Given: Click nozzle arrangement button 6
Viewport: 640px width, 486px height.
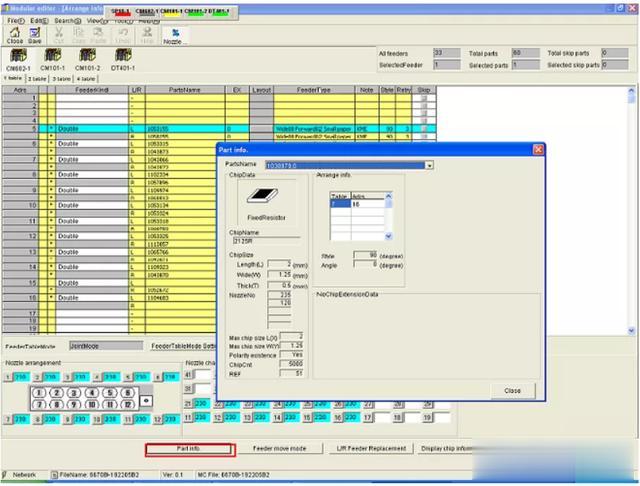Looking at the screenshot, I should point(158,377).
